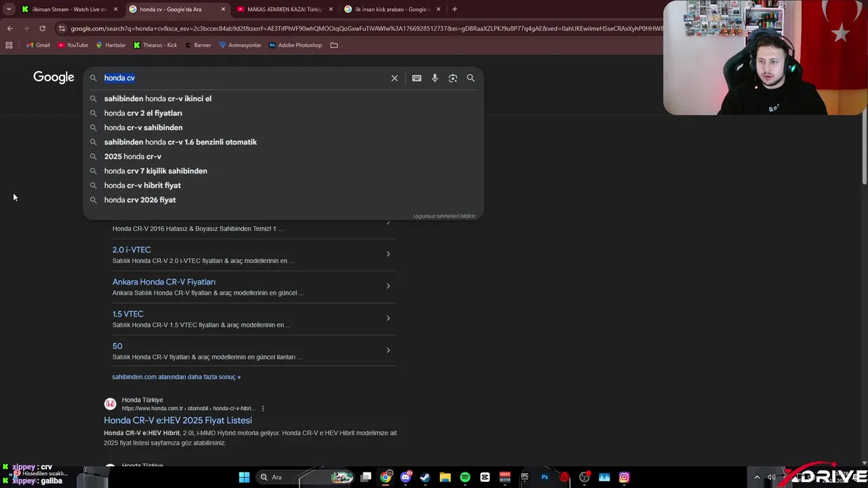Choose suggestion honda cr-v hibrit fiyat

(283, 186)
